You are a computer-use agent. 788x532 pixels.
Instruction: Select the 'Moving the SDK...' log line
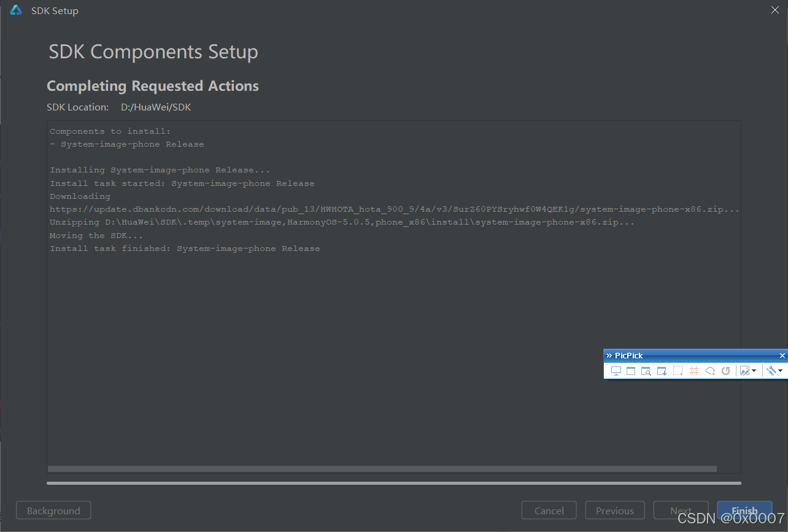(x=96, y=236)
